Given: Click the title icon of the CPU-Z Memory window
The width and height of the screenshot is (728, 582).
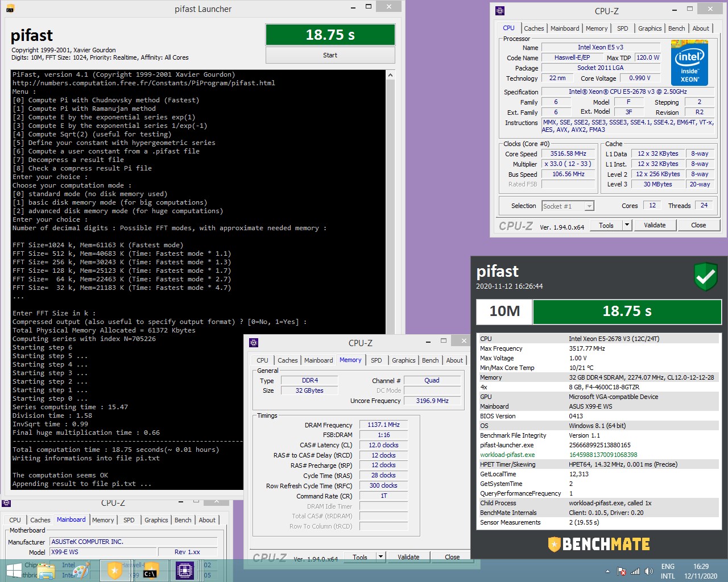Looking at the screenshot, I should coord(254,343).
